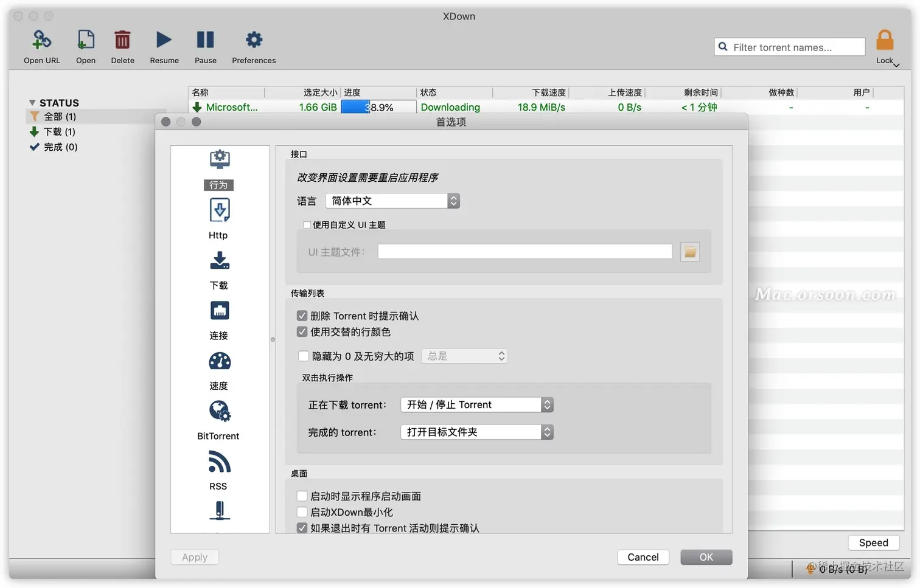Open the RSS preferences section
This screenshot has width=920, height=588.
click(219, 471)
